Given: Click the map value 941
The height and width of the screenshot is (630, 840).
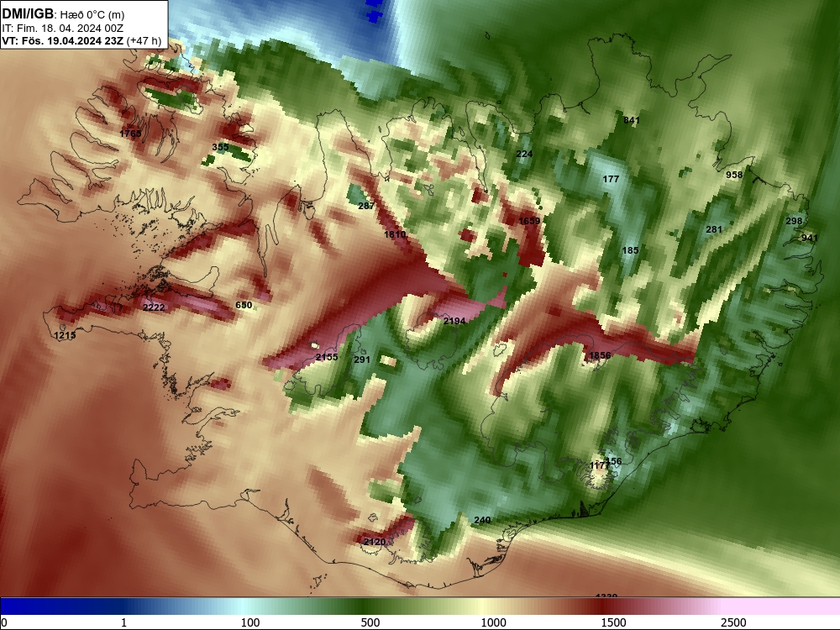Looking at the screenshot, I should coord(810,238).
